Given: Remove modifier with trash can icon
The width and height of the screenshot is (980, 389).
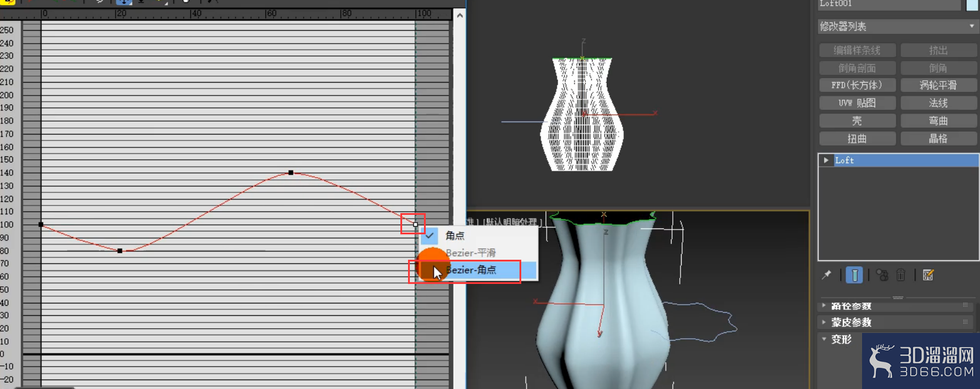Looking at the screenshot, I should click(x=900, y=275).
